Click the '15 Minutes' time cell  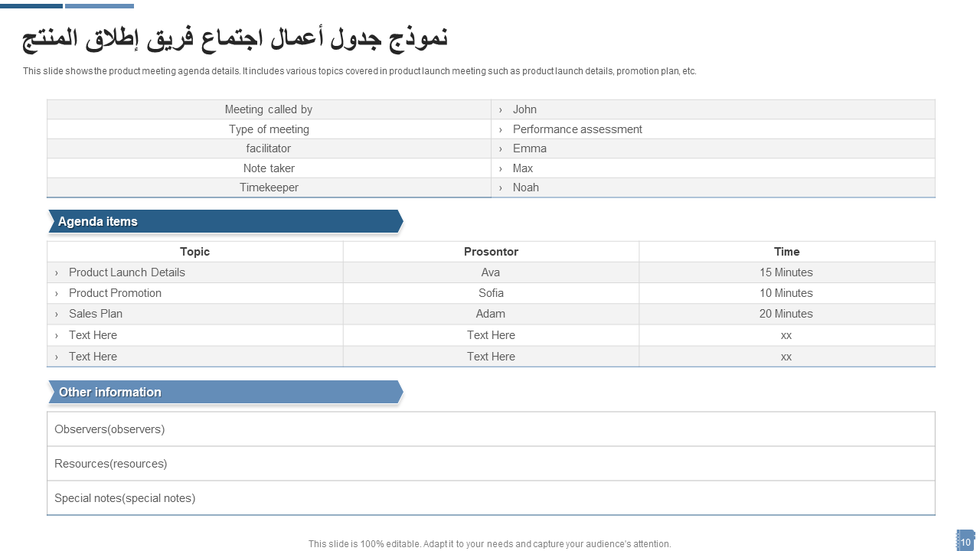click(787, 272)
